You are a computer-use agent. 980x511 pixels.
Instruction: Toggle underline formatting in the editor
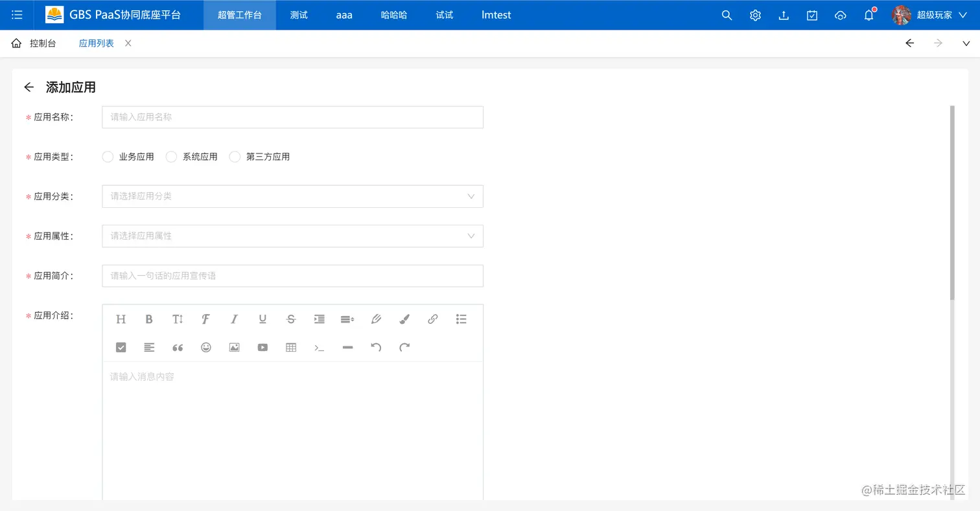click(x=262, y=319)
